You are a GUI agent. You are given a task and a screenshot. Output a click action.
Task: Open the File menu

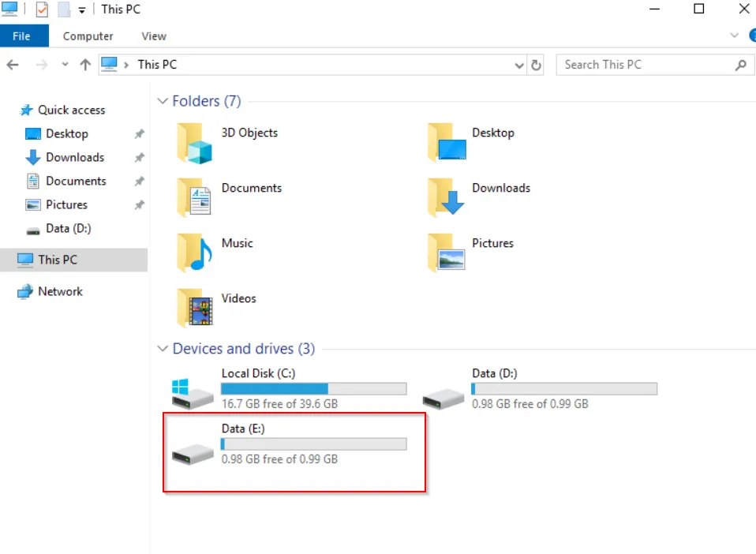(x=24, y=36)
